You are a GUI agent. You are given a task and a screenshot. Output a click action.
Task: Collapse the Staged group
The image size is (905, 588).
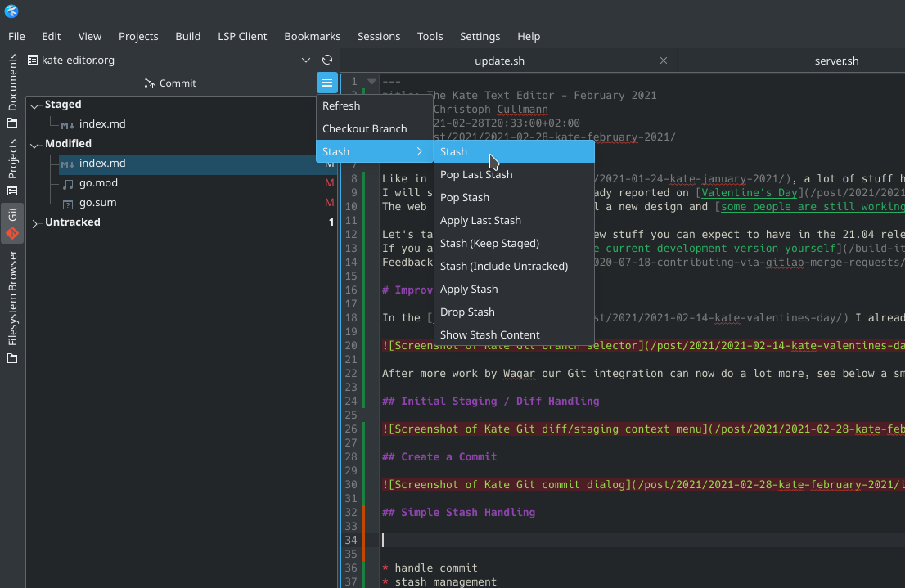(34, 105)
